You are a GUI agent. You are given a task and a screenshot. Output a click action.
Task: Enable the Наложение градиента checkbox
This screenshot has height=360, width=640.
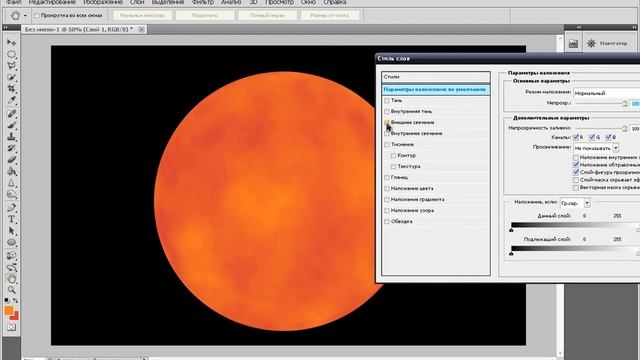(387, 200)
